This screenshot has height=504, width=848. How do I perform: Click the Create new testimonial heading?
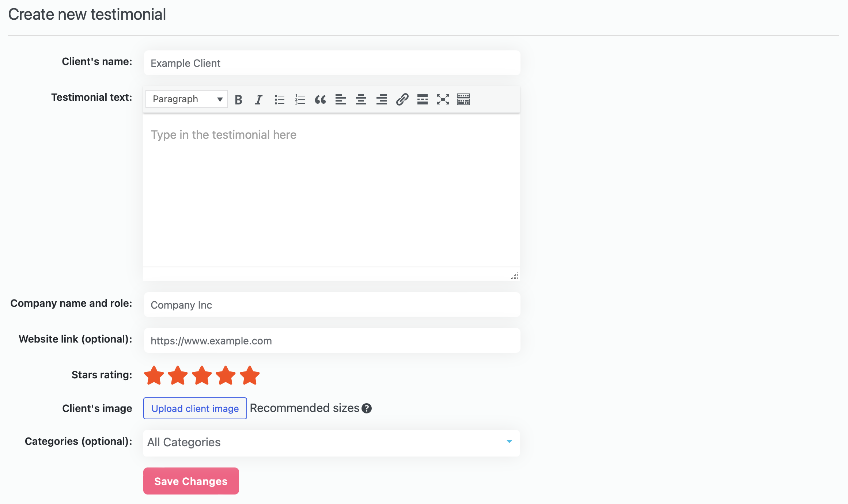87,15
